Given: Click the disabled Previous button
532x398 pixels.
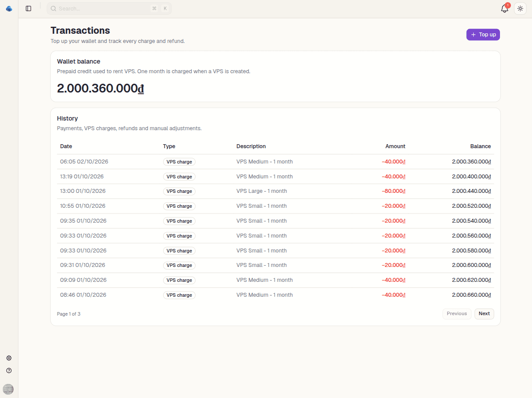Looking at the screenshot, I should click(457, 313).
